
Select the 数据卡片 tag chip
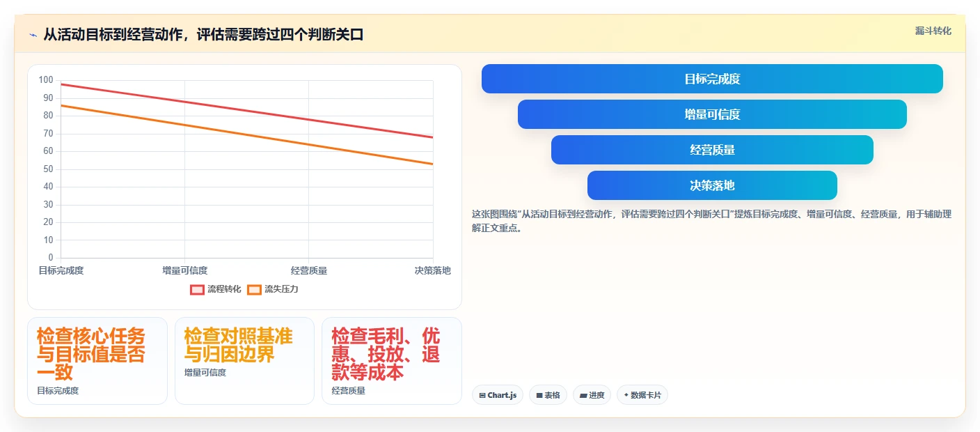click(642, 395)
